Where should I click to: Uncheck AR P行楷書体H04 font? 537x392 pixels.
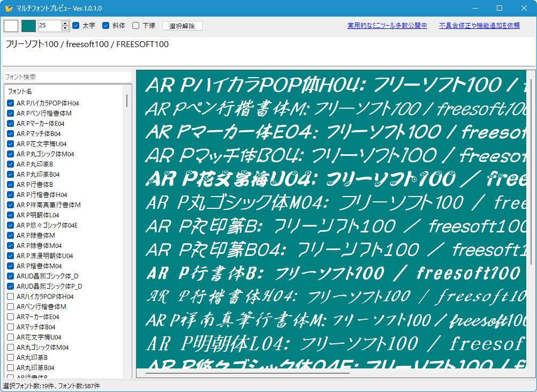pyautogui.click(x=11, y=194)
